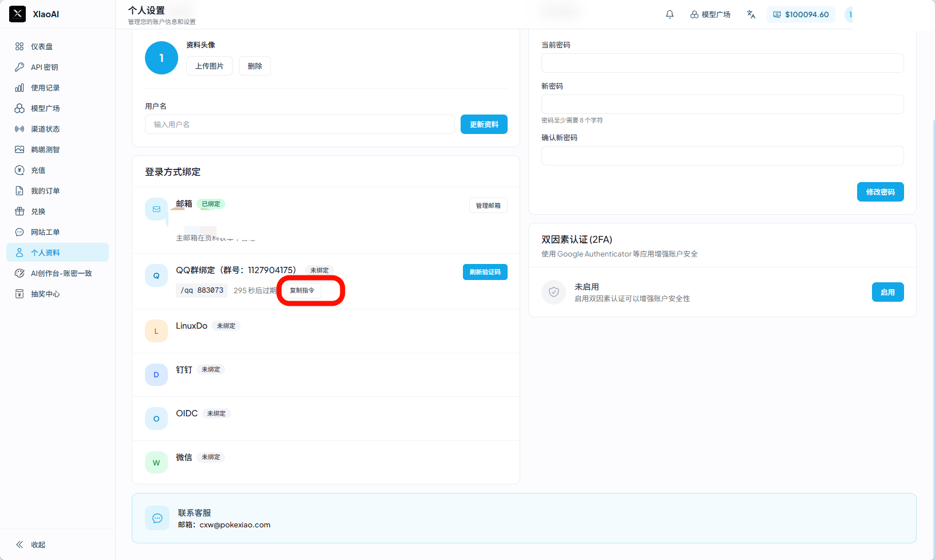This screenshot has width=935, height=560.
Task: Click the 删除 avatar button
Action: 255,66
